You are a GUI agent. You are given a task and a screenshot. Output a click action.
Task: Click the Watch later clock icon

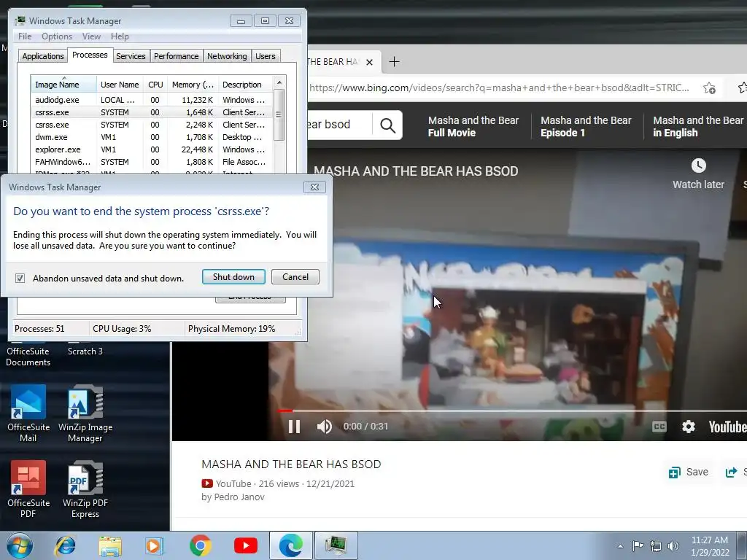point(698,166)
